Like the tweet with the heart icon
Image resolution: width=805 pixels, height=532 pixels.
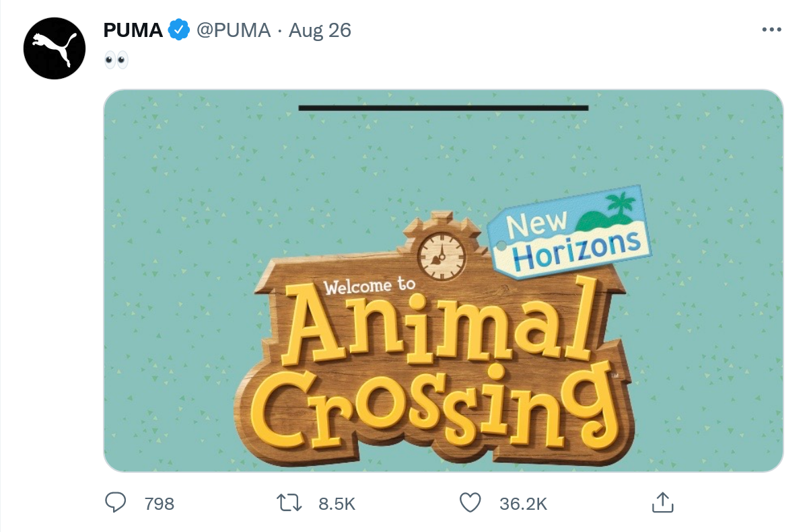(x=470, y=502)
